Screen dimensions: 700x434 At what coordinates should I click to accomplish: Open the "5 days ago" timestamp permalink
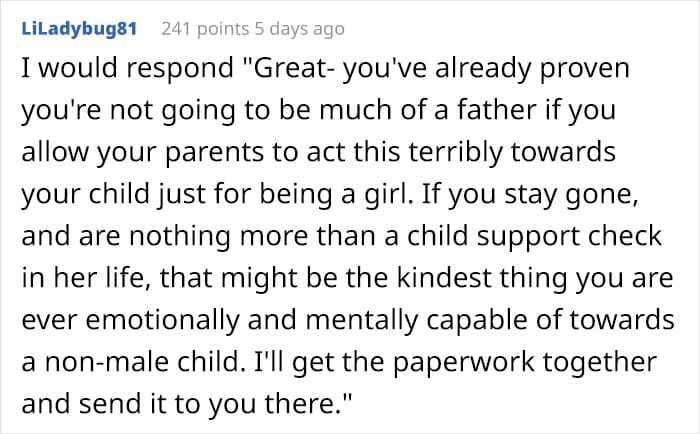(x=300, y=29)
